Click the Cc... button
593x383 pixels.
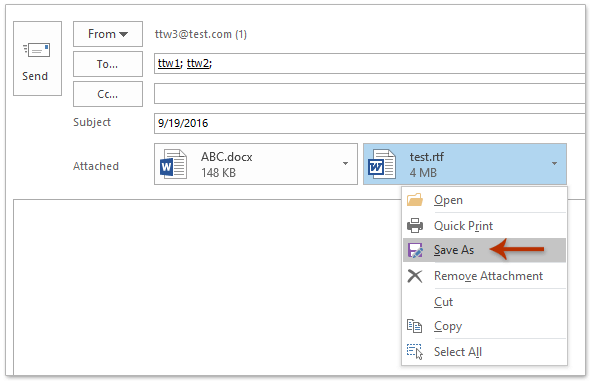coord(108,94)
